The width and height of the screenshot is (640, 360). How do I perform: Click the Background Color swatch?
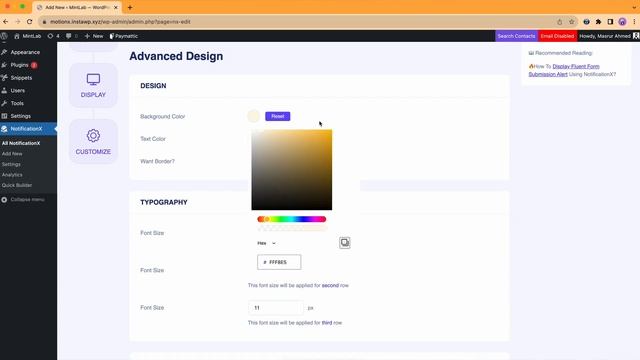pos(253,116)
